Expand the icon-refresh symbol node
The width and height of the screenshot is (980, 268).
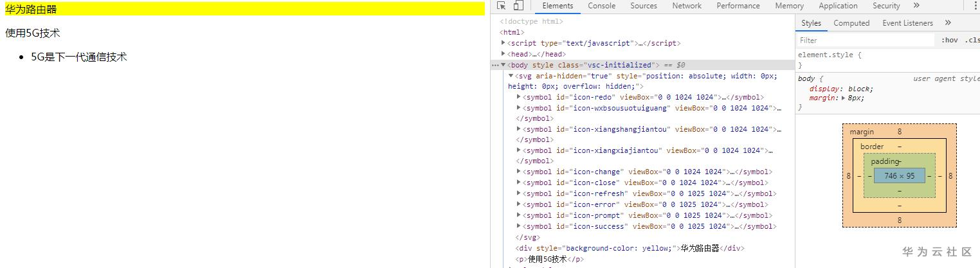pyautogui.click(x=520, y=193)
